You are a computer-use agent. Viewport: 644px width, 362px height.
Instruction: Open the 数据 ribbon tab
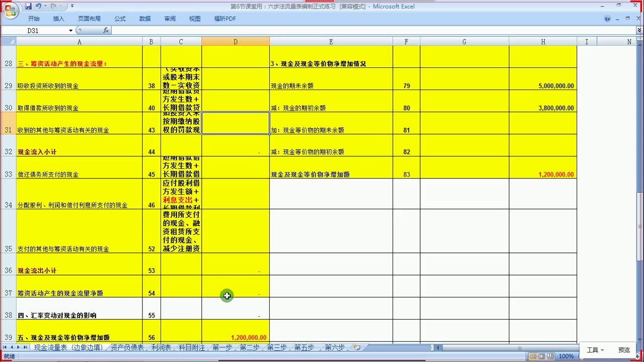click(x=145, y=19)
